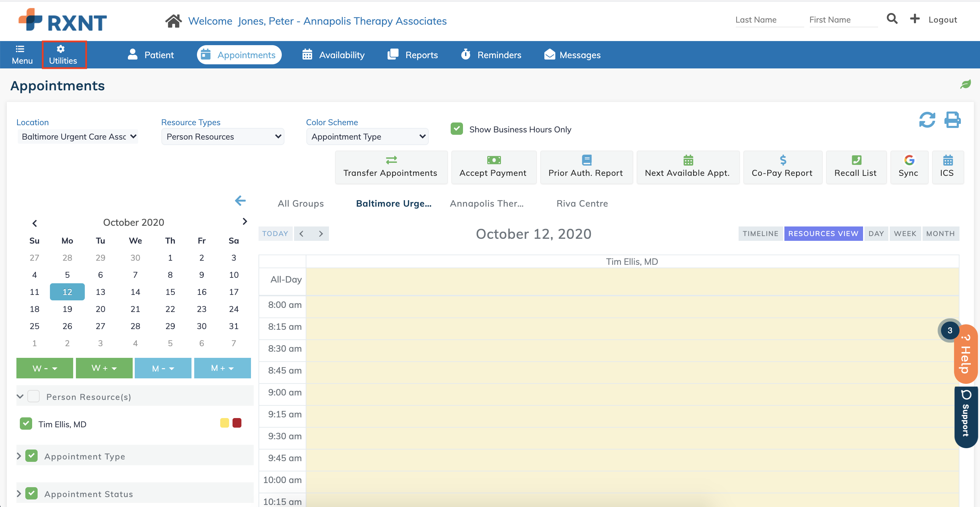Go to previous day in scheduler
The image size is (980, 507).
coord(302,234)
